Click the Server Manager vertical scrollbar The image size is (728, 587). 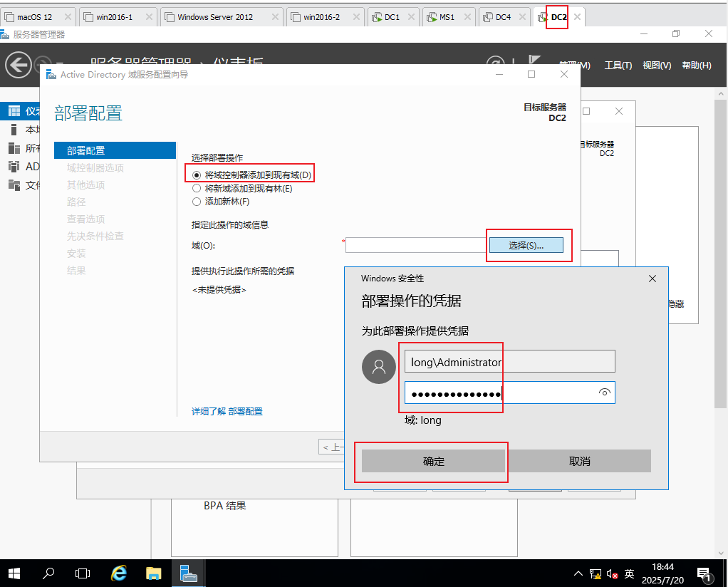(721, 254)
